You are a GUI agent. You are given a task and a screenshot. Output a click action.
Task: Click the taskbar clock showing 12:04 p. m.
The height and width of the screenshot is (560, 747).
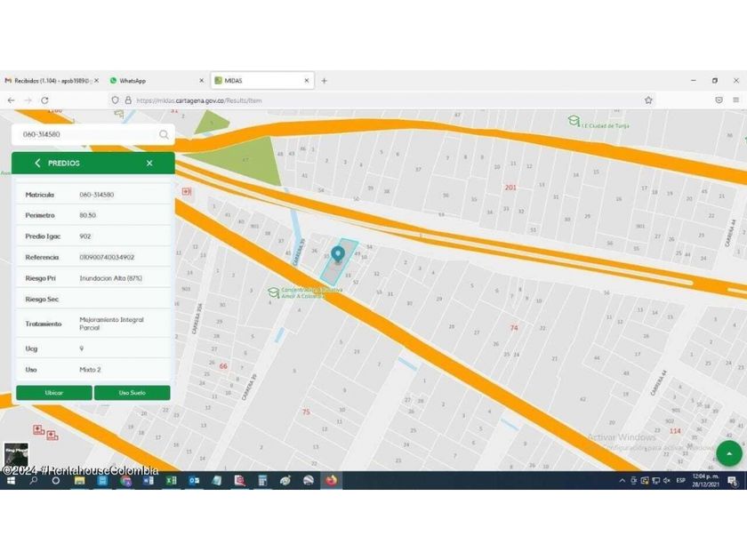tap(705, 481)
